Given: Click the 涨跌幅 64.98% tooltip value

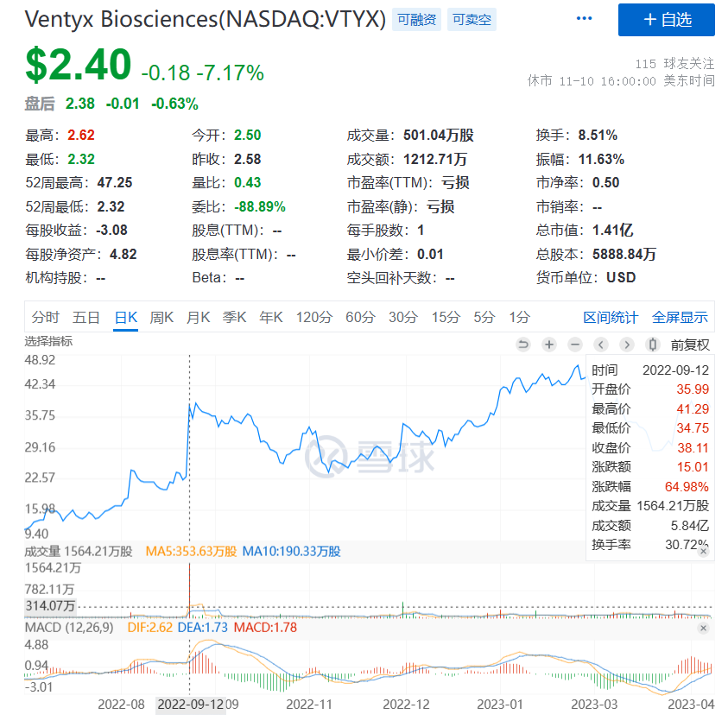Looking at the screenshot, I should [687, 486].
